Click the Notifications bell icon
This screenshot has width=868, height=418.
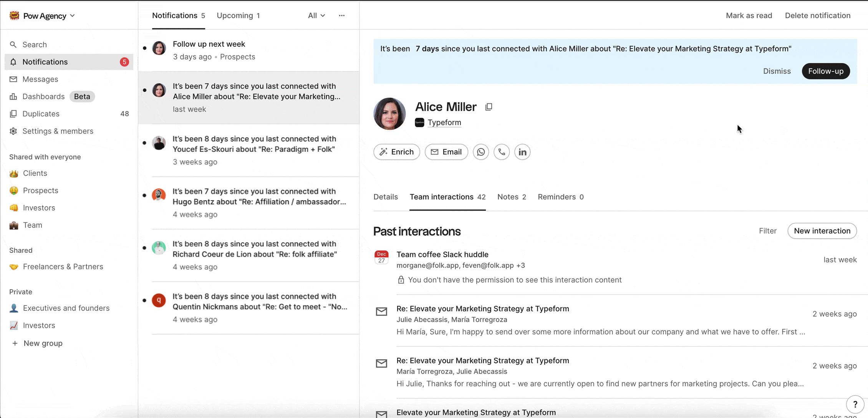[x=13, y=62]
